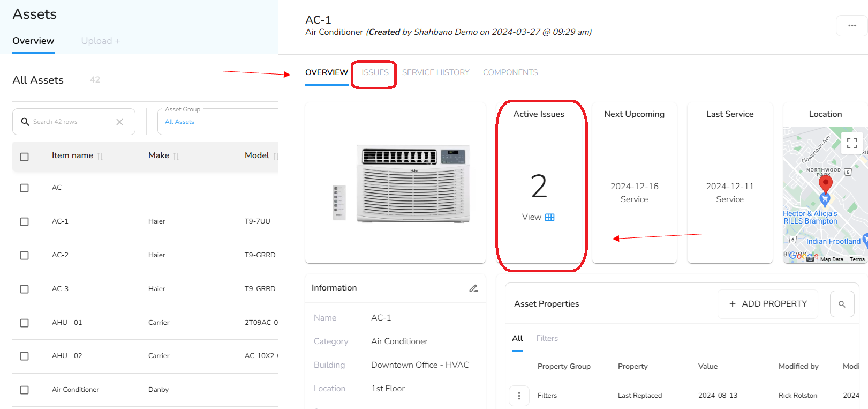Tick the Air Conditioner row checkbox
Image resolution: width=868 pixels, height=409 pixels.
pos(24,390)
